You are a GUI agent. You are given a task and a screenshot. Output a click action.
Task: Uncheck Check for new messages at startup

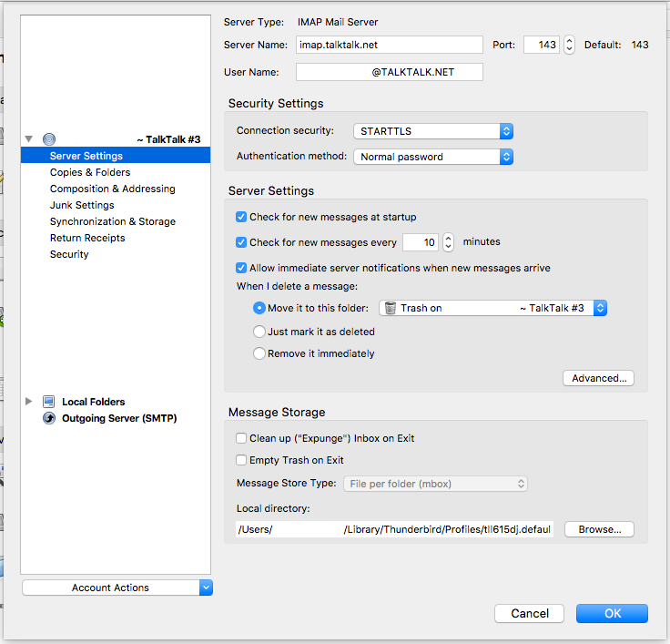pos(241,217)
